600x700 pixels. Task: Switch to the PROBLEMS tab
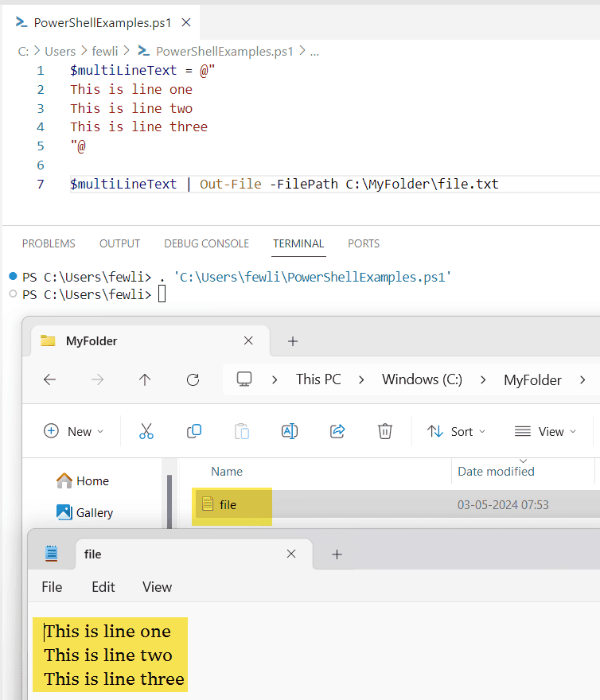48,243
